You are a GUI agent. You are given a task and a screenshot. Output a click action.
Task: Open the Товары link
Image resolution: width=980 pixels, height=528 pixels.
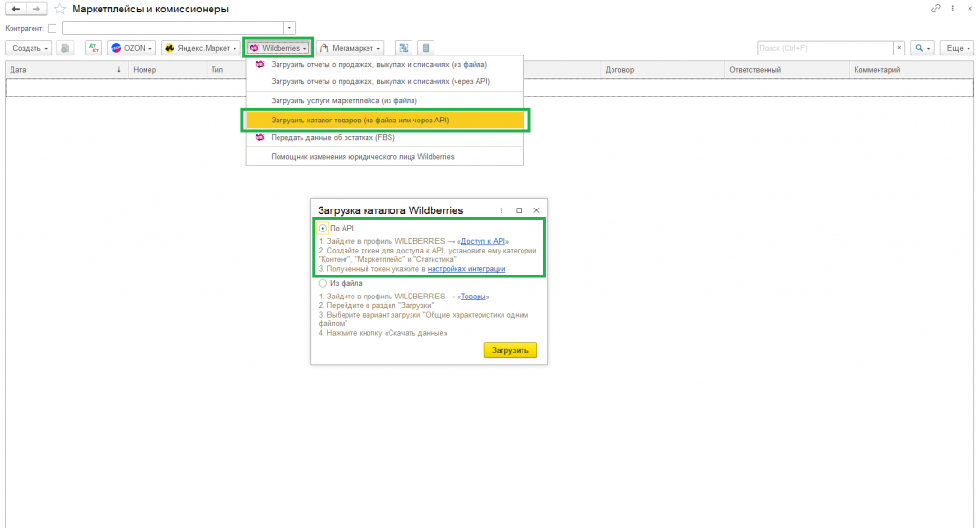[473, 297]
